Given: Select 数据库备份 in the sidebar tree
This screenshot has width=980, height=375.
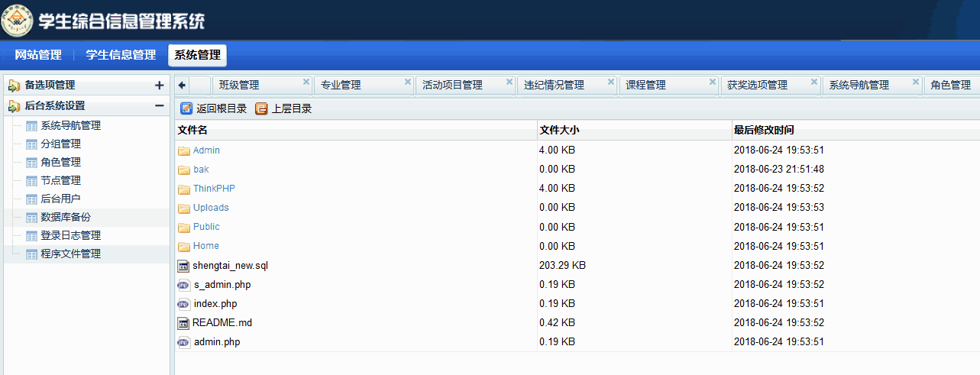Looking at the screenshot, I should (65, 217).
